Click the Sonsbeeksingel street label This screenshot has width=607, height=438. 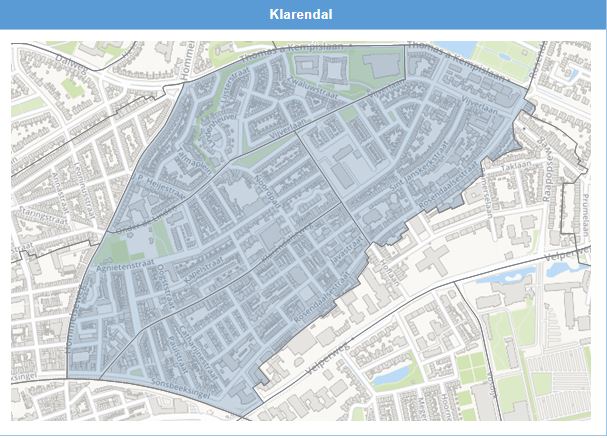pyautogui.click(x=176, y=382)
